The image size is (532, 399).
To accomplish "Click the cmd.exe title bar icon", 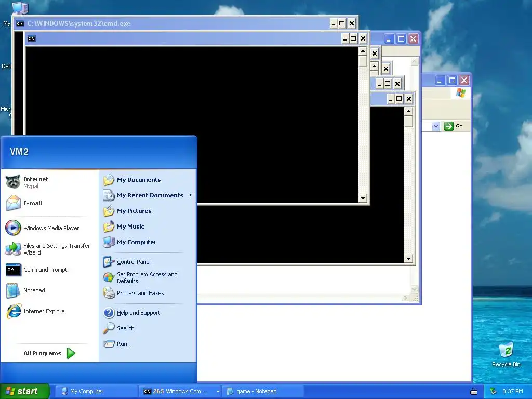I will pyautogui.click(x=20, y=23).
